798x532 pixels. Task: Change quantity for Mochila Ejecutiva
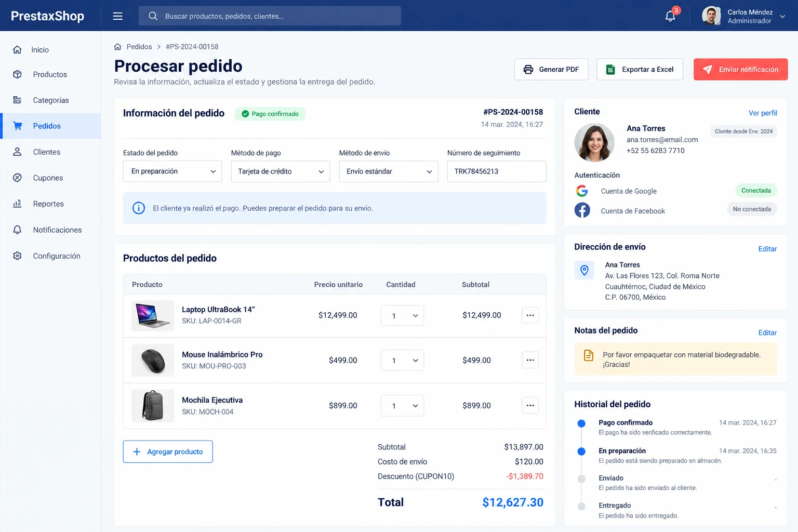click(403, 406)
